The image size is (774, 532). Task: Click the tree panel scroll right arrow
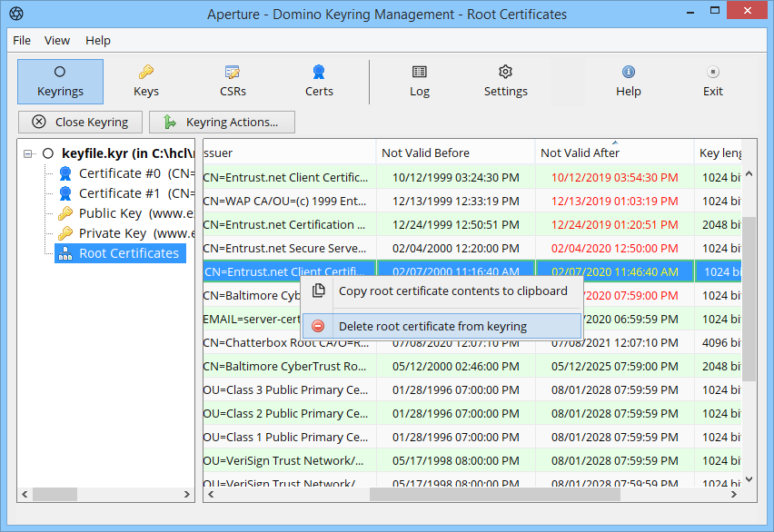[186, 494]
